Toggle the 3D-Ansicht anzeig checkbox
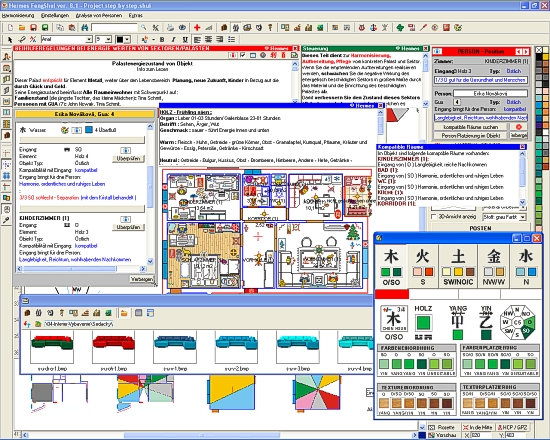 [434, 216]
